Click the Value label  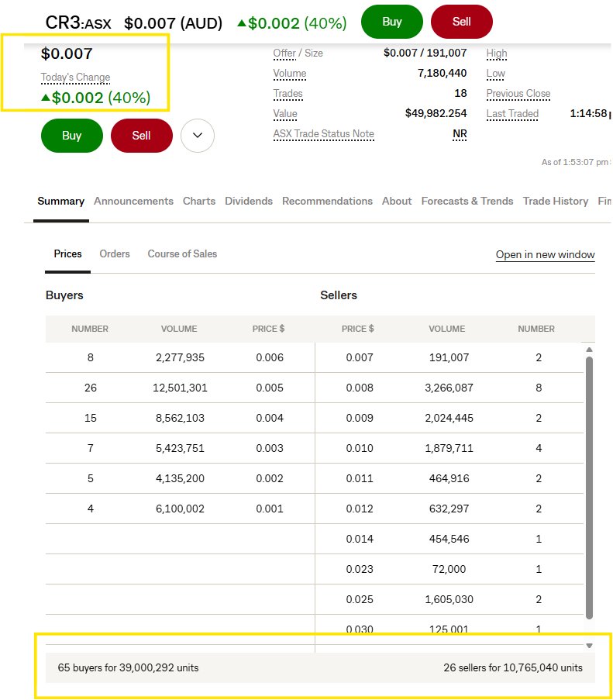pos(285,114)
